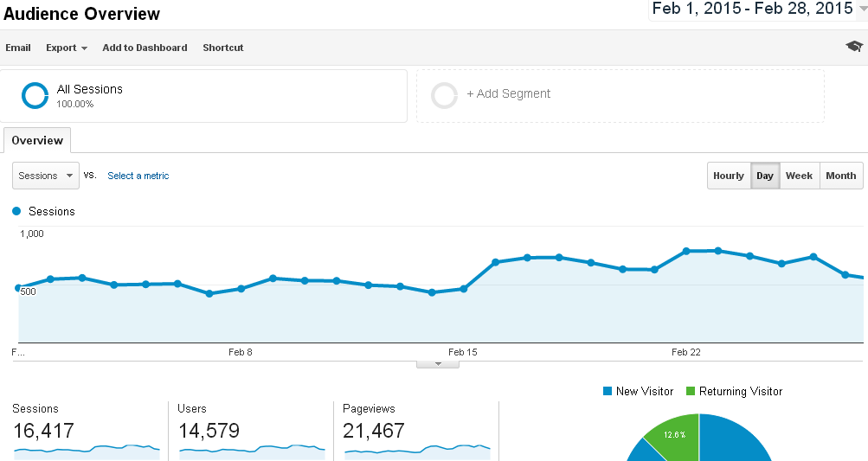Click the Feb 8 x-axis label
Viewport: 868px width, 461px height.
point(241,352)
